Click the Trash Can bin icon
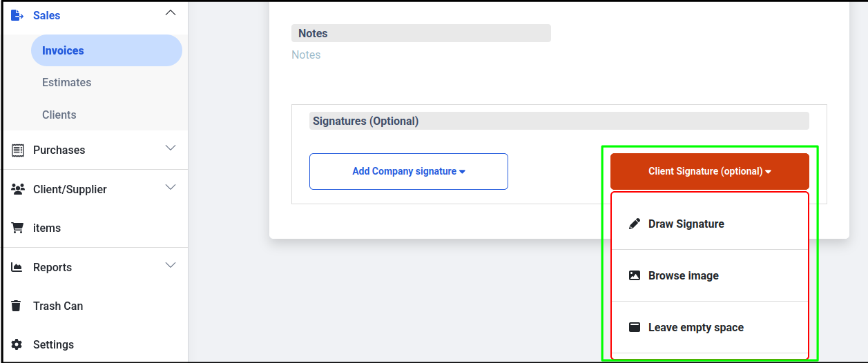868x363 pixels. pos(17,306)
